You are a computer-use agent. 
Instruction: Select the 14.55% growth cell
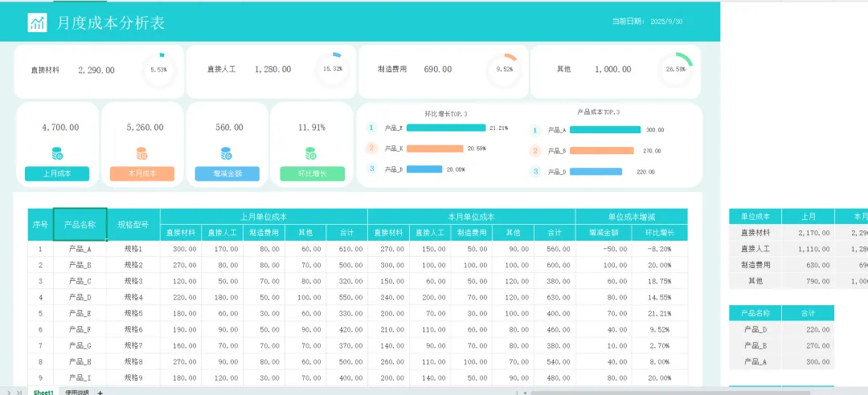pyautogui.click(x=660, y=297)
